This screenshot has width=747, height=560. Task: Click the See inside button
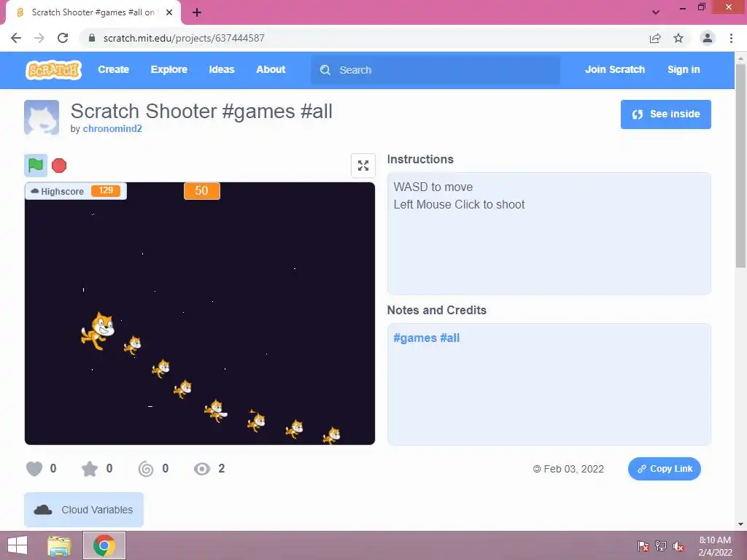[665, 114]
